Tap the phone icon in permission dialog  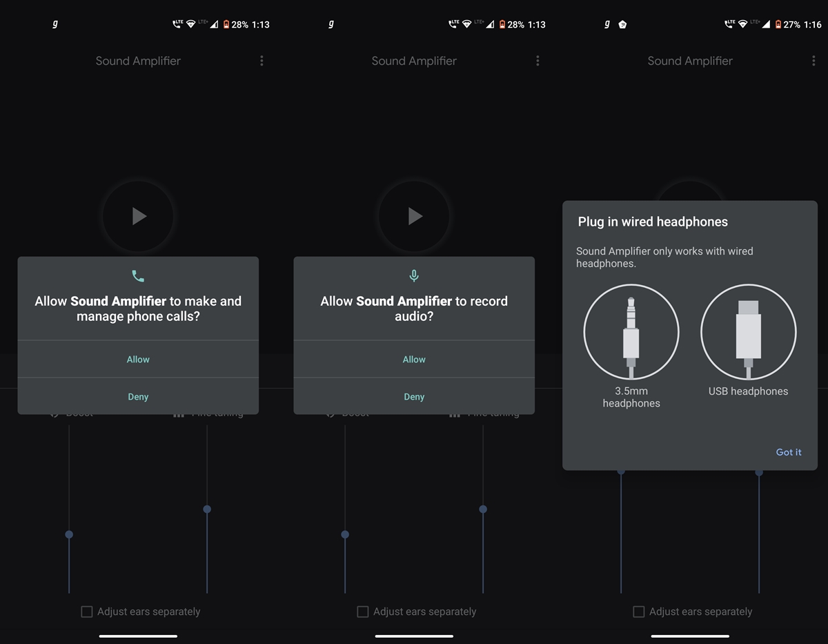click(138, 276)
